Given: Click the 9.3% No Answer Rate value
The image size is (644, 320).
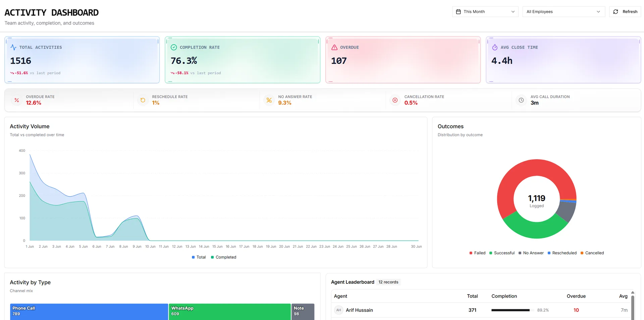Looking at the screenshot, I should click(x=285, y=103).
